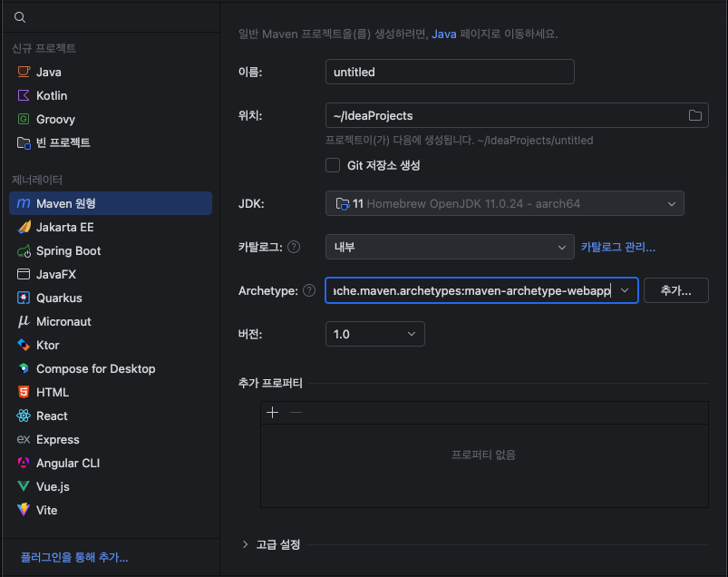The width and height of the screenshot is (728, 577).
Task: Click the 추가 프로퍼티 heading
Action: (270, 383)
